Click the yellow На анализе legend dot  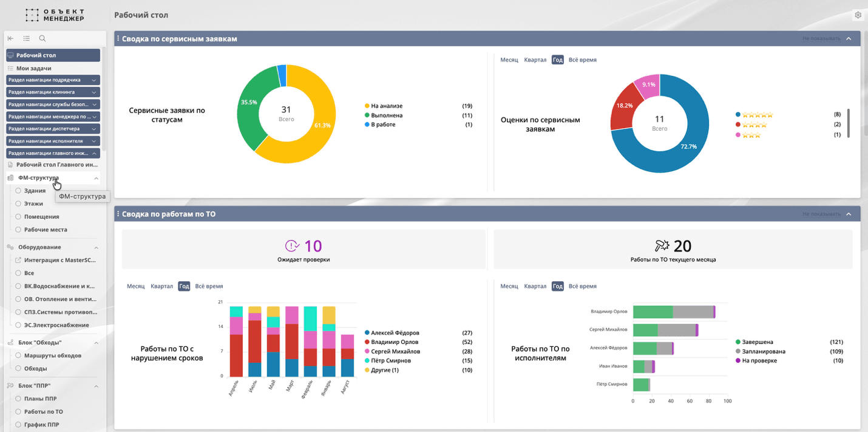[x=367, y=106]
